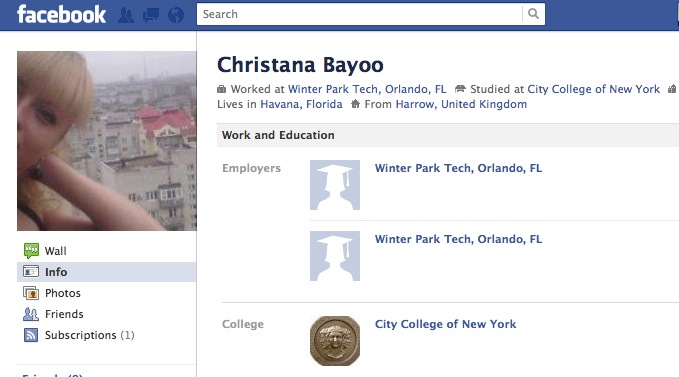This screenshot has width=679, height=377.
Task: Click the first Winter Park Tech employer thumbnail
Action: point(335,185)
